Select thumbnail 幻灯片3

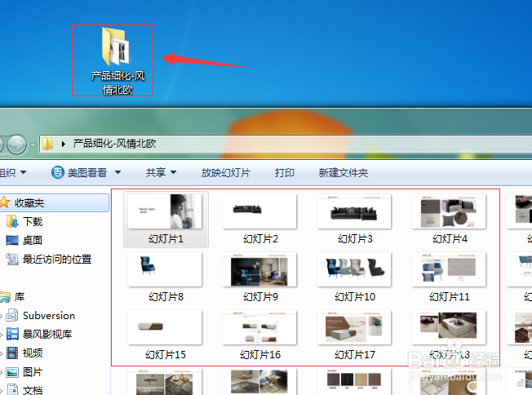pyautogui.click(x=354, y=211)
